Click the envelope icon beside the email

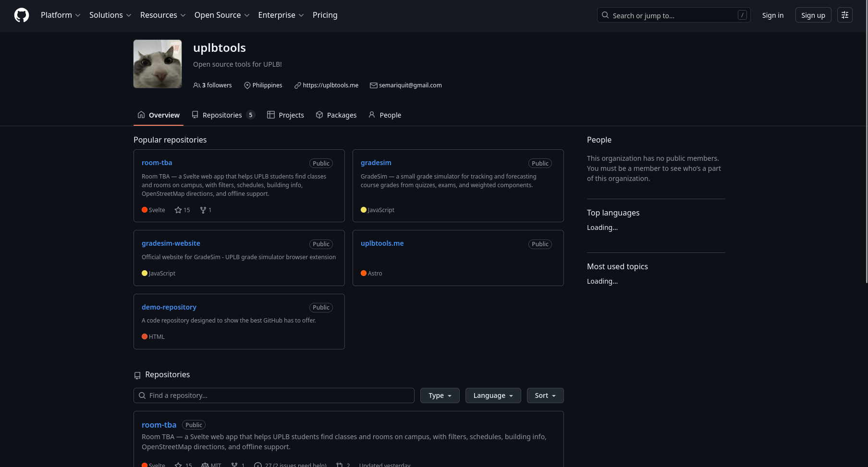click(373, 85)
